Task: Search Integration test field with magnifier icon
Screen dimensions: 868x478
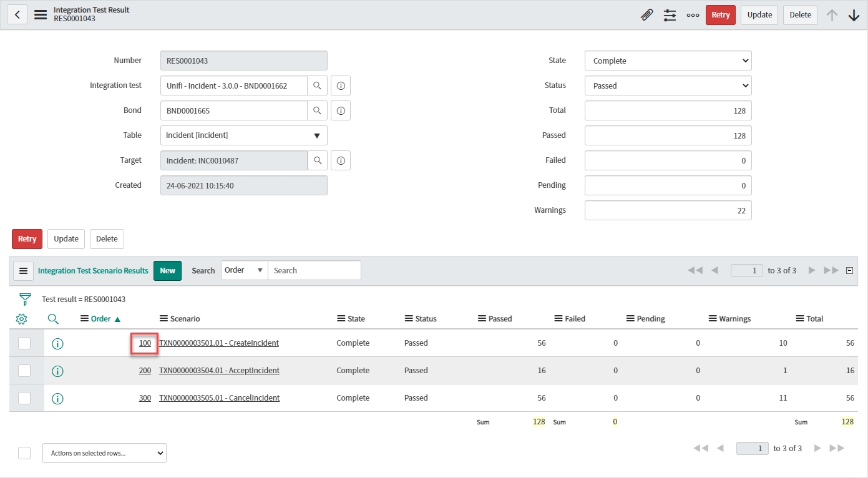Action: coord(318,85)
